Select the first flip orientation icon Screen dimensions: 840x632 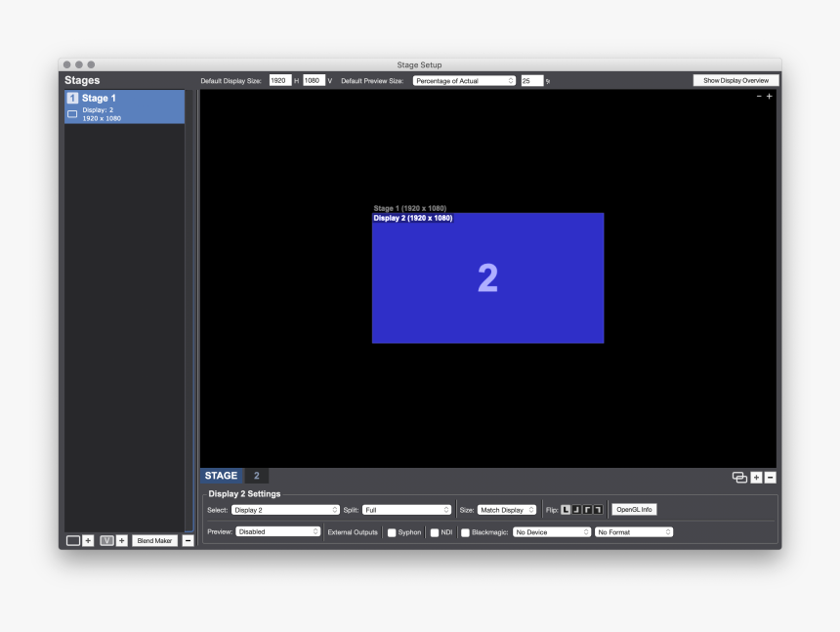pyautogui.click(x=566, y=509)
